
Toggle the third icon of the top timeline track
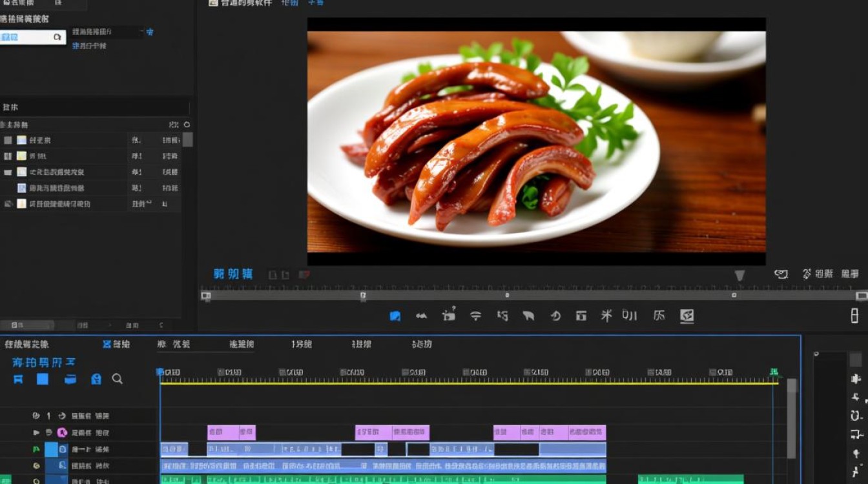(x=62, y=416)
